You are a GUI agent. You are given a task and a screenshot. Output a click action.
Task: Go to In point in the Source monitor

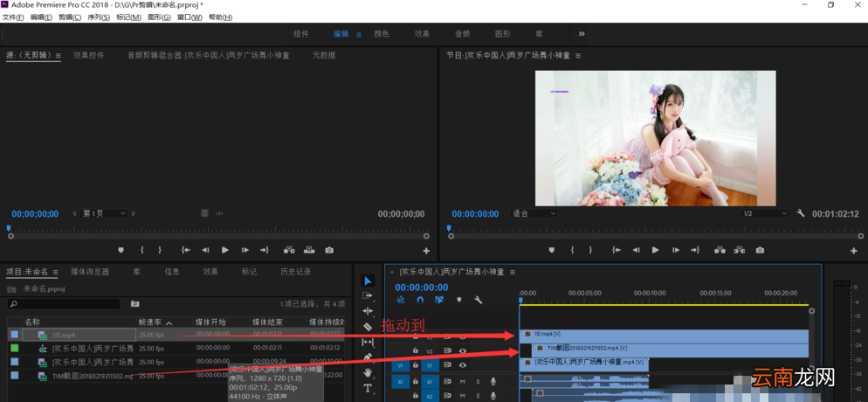pyautogui.click(x=186, y=250)
